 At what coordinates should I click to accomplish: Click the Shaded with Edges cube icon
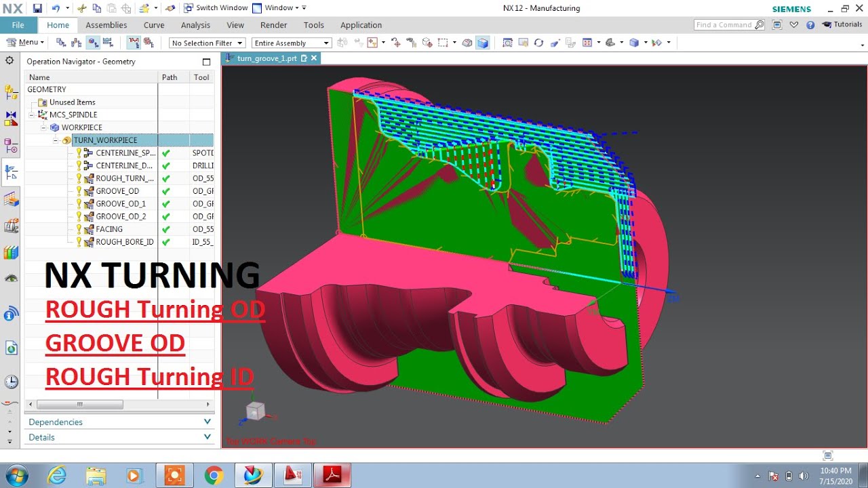click(482, 43)
